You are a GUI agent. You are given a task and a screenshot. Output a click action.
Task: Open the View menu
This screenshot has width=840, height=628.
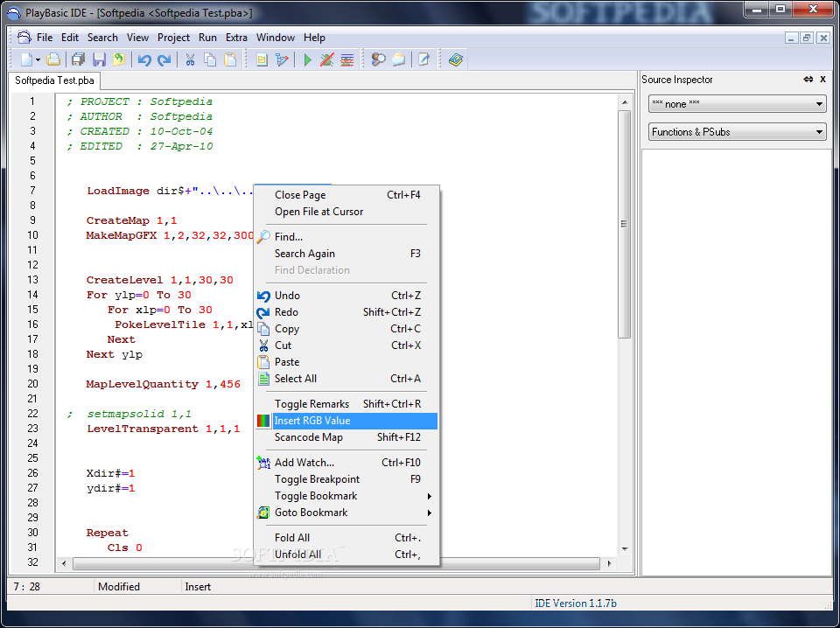click(137, 38)
